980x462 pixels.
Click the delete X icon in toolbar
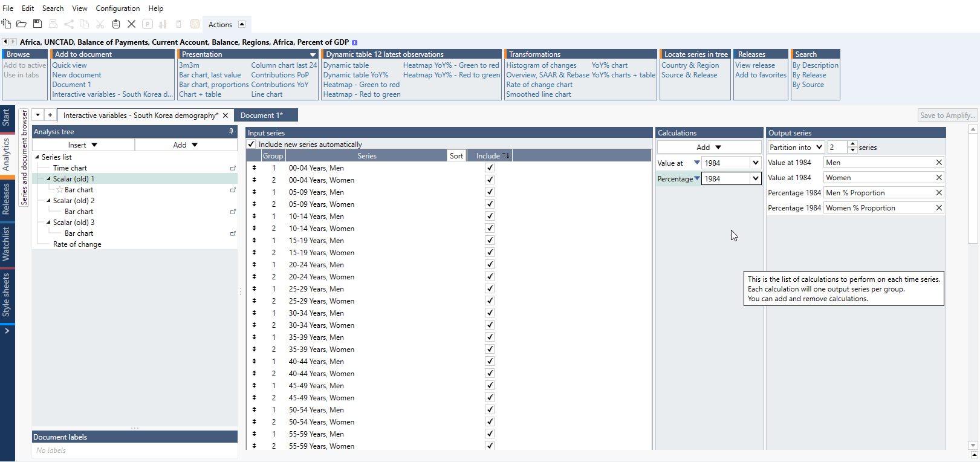pyautogui.click(x=131, y=24)
